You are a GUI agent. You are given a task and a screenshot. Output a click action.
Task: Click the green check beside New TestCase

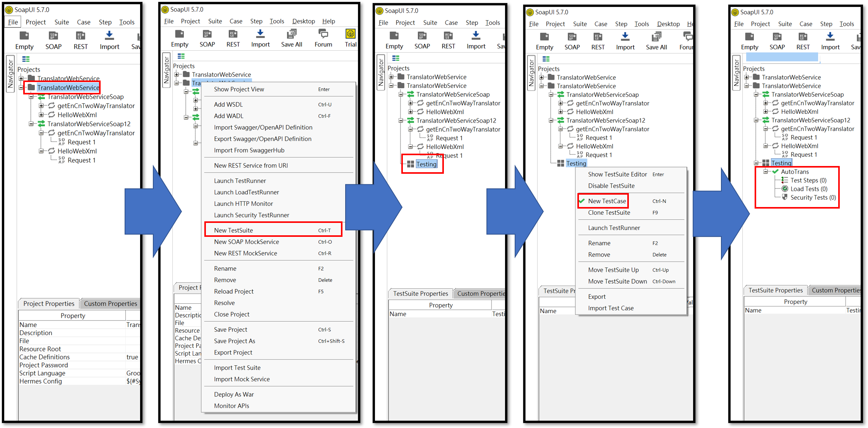(x=582, y=201)
